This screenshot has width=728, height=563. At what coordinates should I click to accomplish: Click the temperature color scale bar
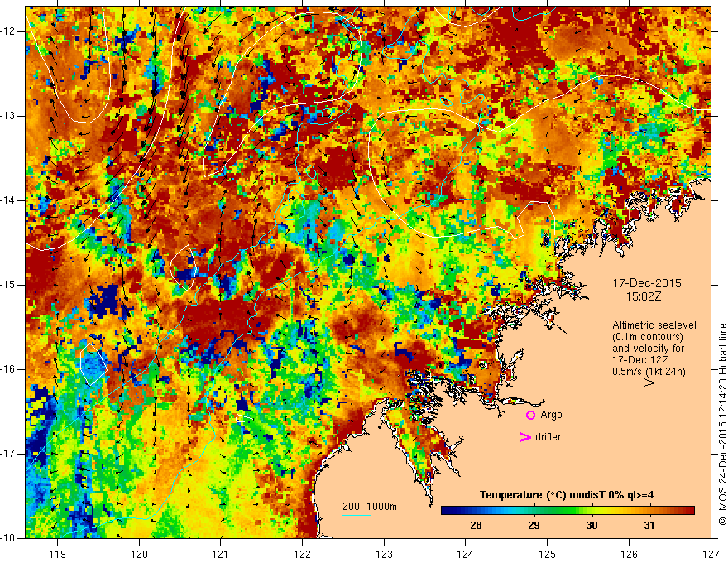[568, 511]
